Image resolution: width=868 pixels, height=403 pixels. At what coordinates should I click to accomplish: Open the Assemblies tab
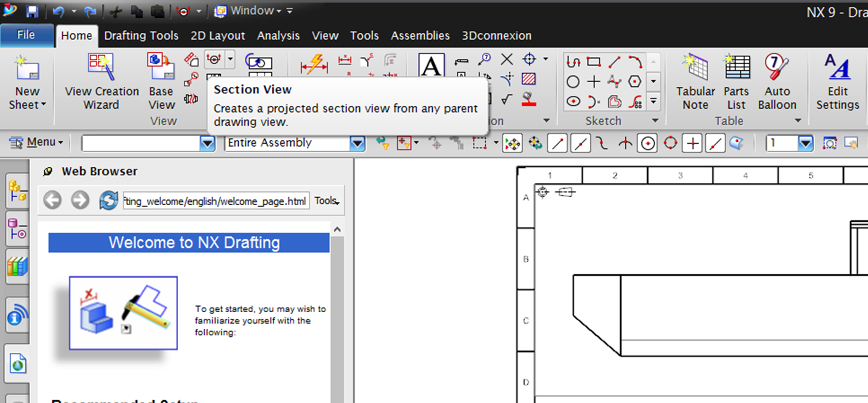[420, 36]
